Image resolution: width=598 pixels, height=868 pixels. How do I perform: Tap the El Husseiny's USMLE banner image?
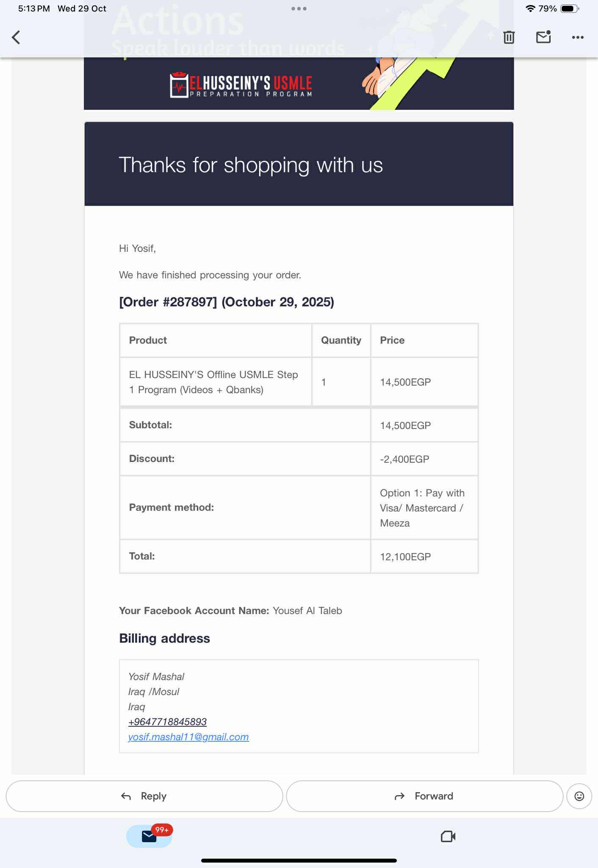299,84
